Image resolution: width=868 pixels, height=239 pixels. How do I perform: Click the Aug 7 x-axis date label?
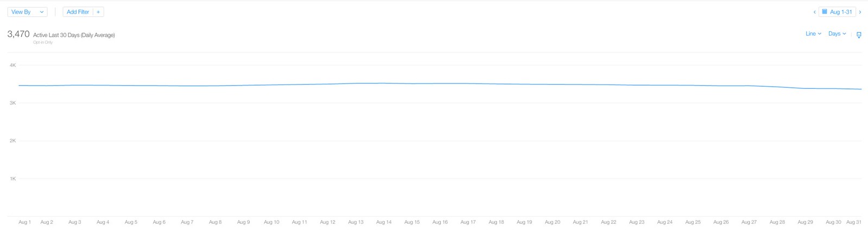click(x=187, y=222)
